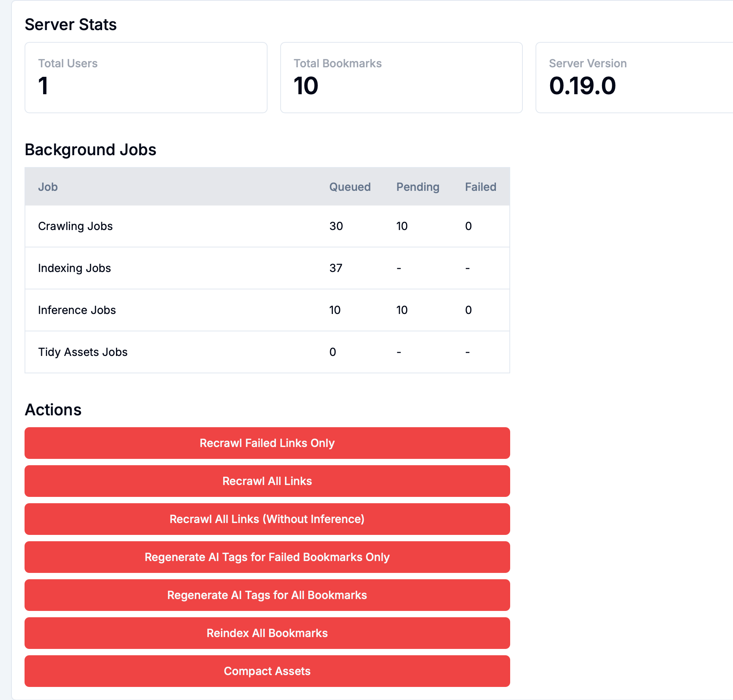The width and height of the screenshot is (733, 700).
Task: Click the Server Version 0.19.0 card
Action: point(633,78)
